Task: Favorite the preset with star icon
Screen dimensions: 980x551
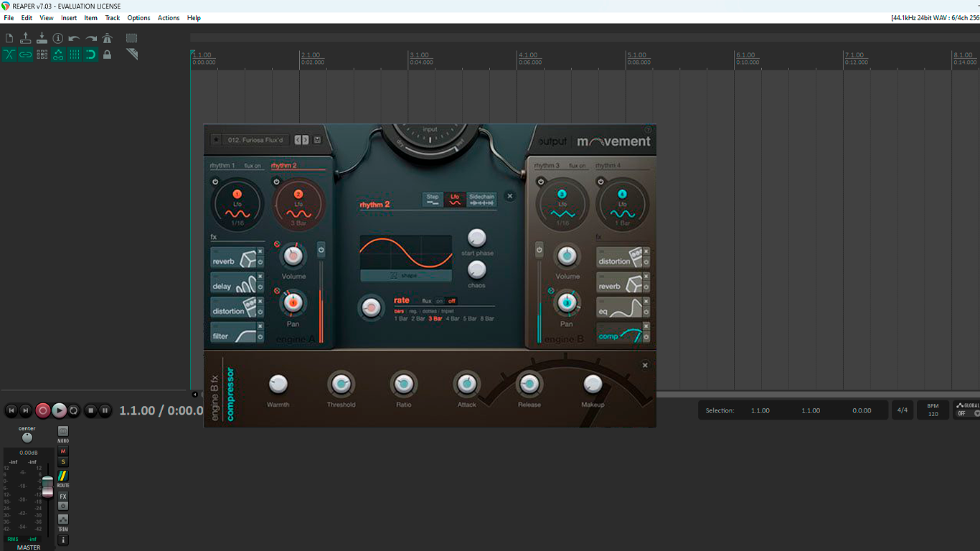Action: 215,140
